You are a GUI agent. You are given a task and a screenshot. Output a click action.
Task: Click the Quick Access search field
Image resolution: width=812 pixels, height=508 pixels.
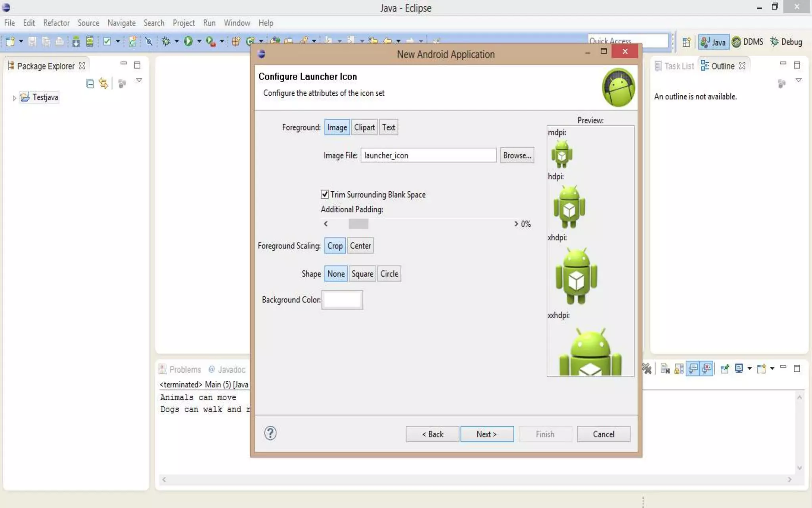(x=628, y=41)
